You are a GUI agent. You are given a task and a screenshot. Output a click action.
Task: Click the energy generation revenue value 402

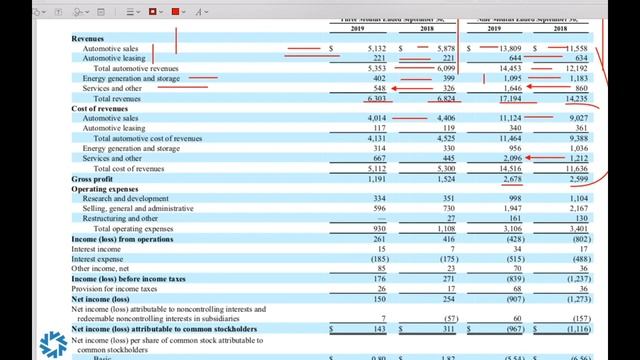379,78
